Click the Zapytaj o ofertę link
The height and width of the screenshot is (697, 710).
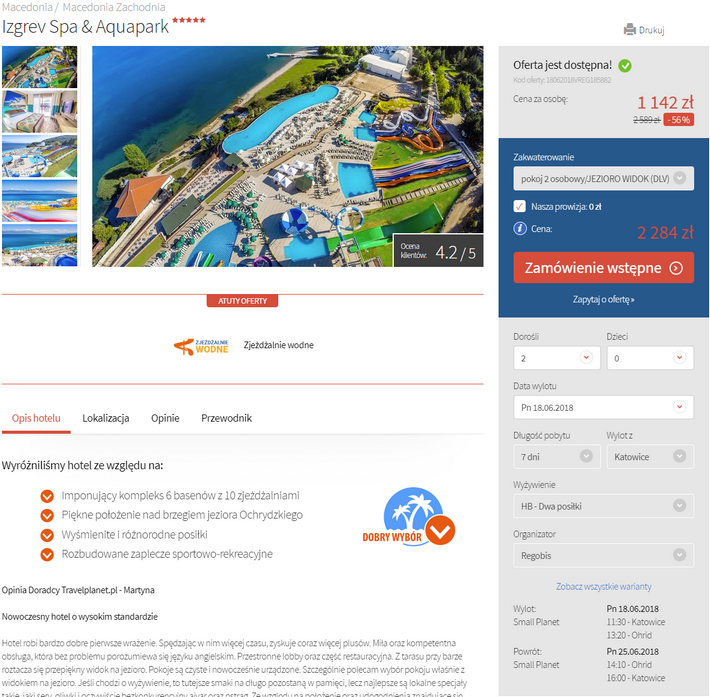point(603,299)
